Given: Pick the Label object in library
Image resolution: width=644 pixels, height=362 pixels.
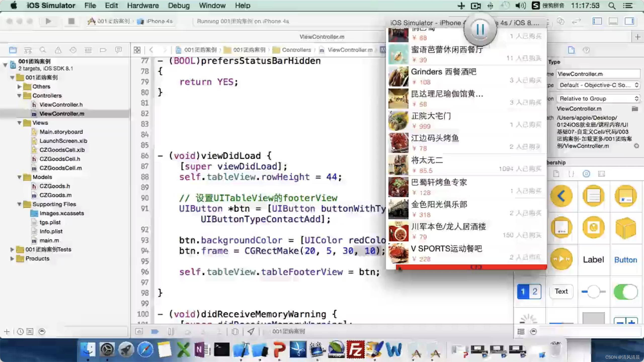Looking at the screenshot, I should pyautogui.click(x=593, y=260).
